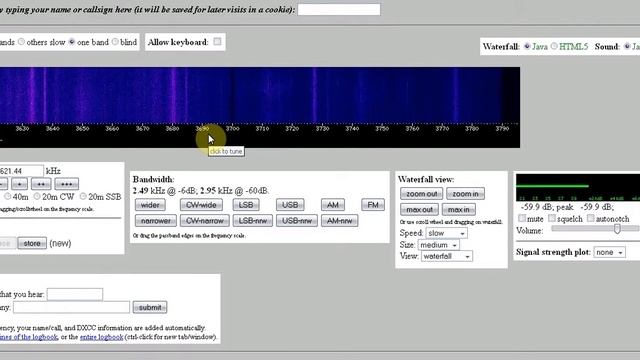Switch to LSB mode

tap(246, 205)
